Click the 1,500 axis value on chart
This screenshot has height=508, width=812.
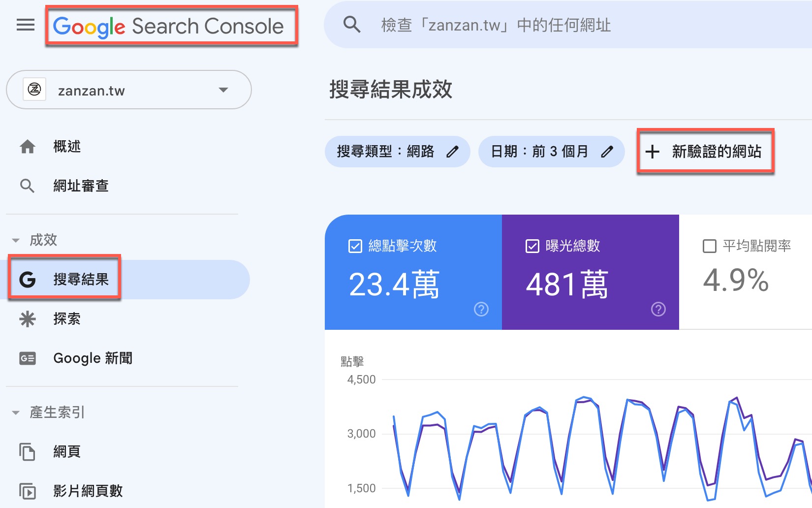[x=361, y=488]
